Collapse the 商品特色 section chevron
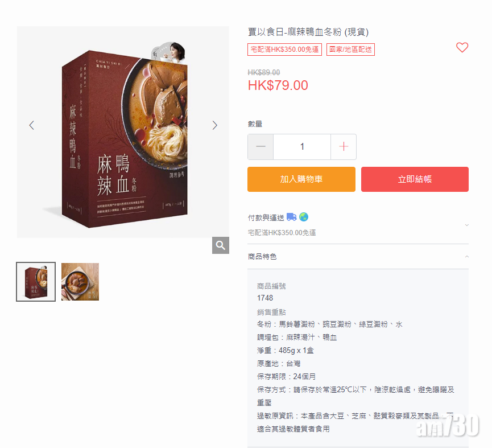 click(x=466, y=257)
